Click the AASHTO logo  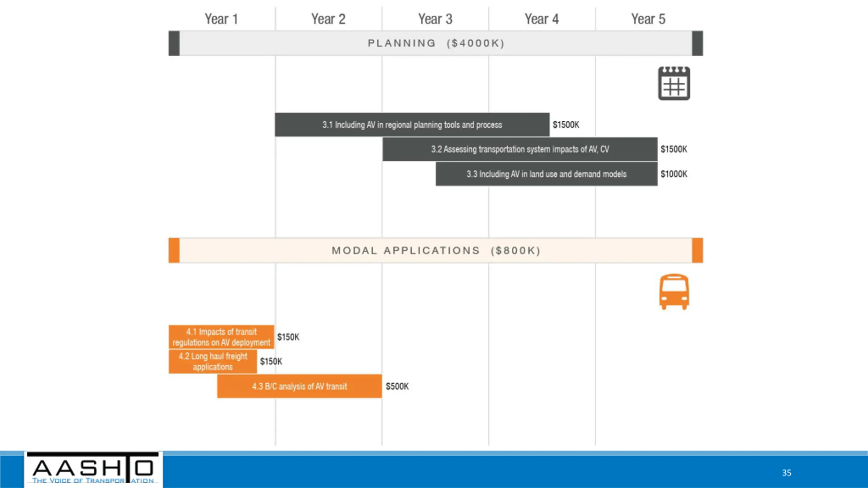[x=93, y=469]
